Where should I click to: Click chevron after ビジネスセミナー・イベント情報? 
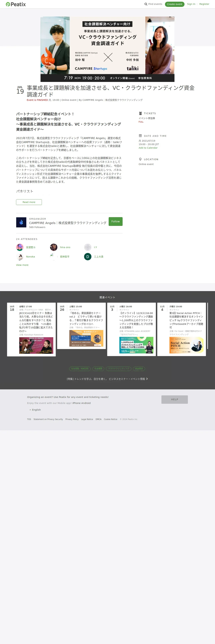click(x=147, y=379)
